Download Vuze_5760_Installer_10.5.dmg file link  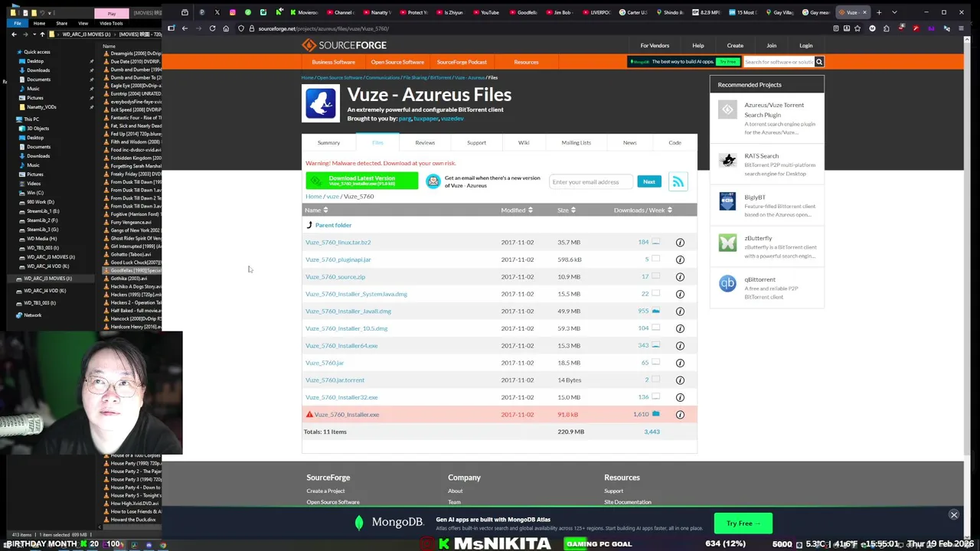(346, 328)
